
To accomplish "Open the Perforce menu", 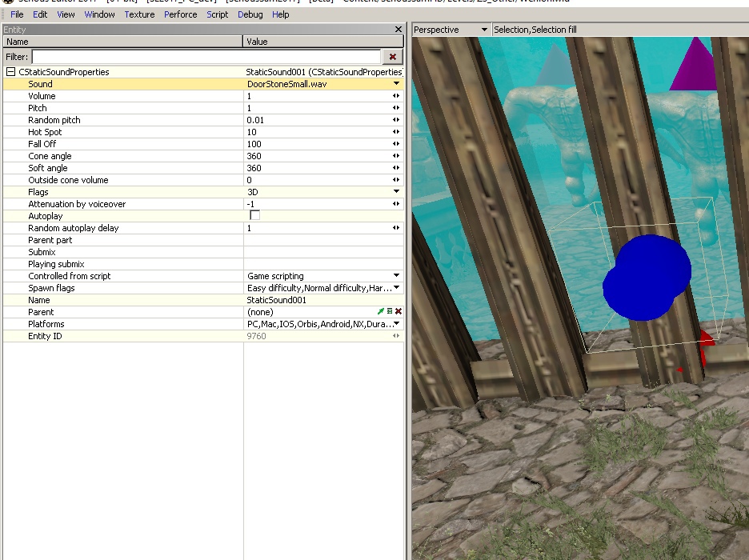I will coord(181,14).
